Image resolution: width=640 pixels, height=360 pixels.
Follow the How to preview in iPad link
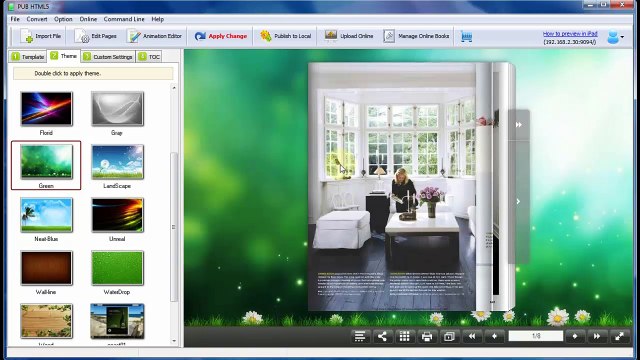coord(570,34)
